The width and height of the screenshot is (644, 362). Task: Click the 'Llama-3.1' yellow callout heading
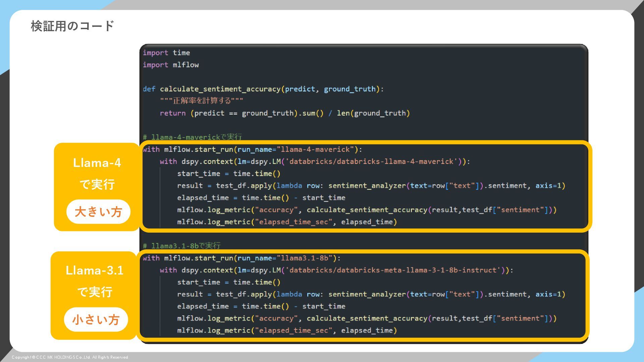(x=95, y=270)
